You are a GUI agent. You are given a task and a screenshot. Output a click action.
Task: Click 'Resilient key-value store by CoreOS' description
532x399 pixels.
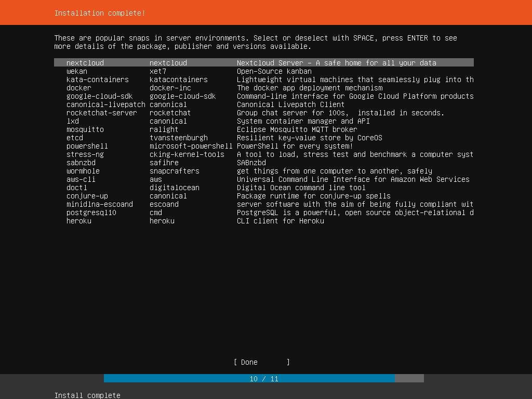pos(310,138)
